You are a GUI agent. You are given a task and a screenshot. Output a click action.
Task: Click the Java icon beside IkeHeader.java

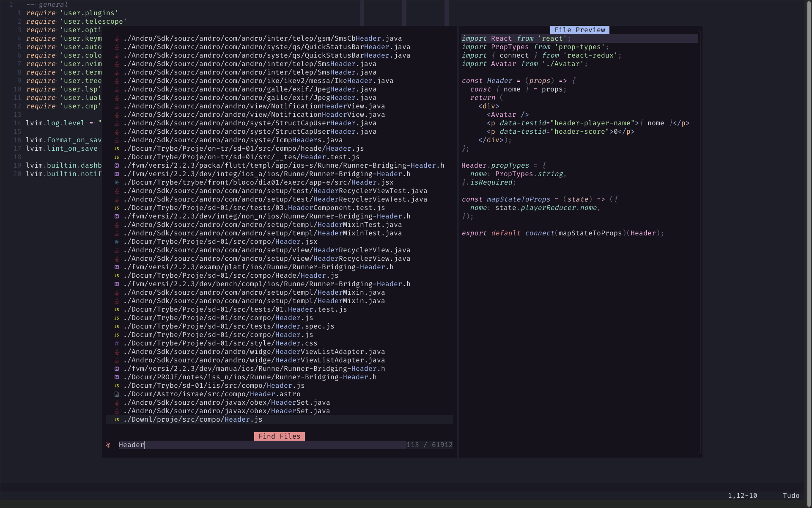tap(117, 81)
